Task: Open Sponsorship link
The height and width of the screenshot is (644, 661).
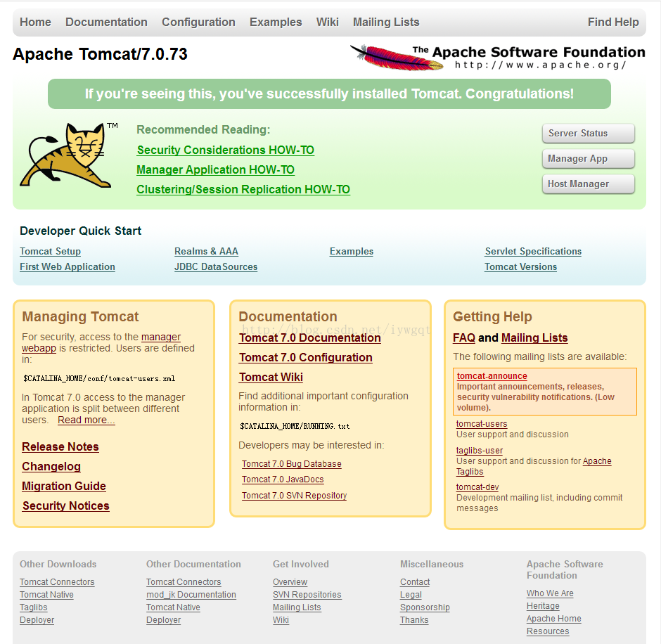Action: [x=425, y=607]
